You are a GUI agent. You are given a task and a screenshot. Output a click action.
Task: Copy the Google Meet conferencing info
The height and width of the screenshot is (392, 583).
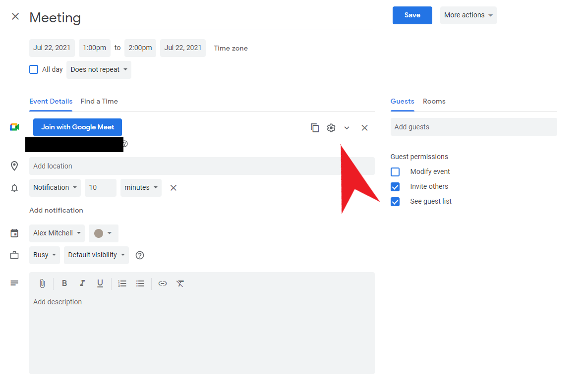(x=315, y=128)
